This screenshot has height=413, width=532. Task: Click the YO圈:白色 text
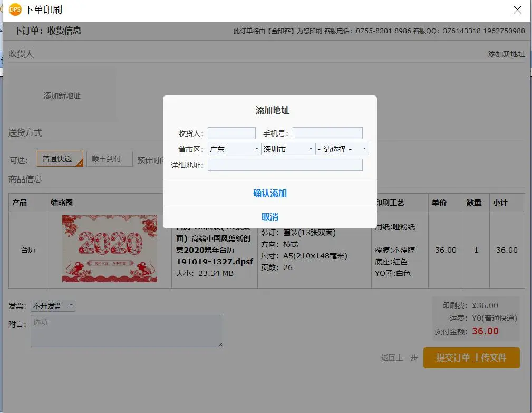[x=393, y=273]
